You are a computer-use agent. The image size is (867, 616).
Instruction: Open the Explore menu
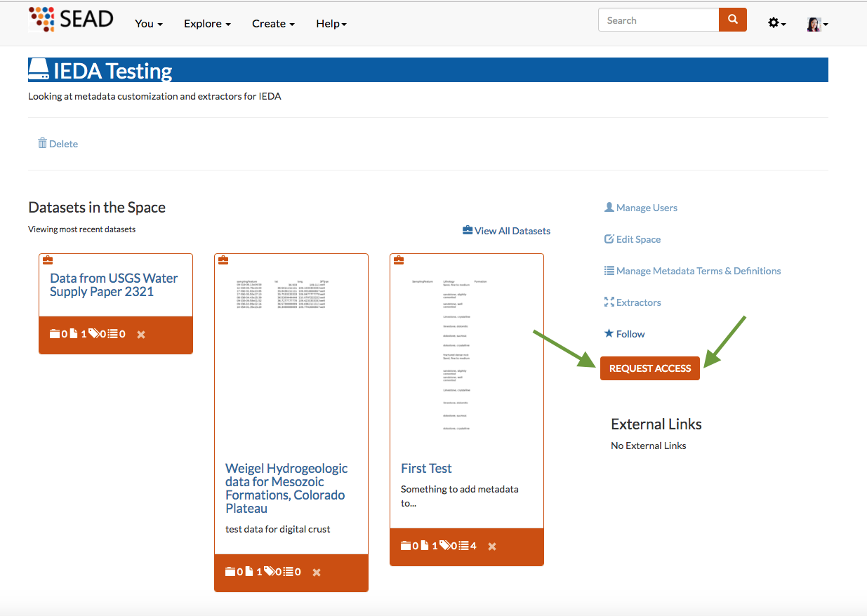207,24
